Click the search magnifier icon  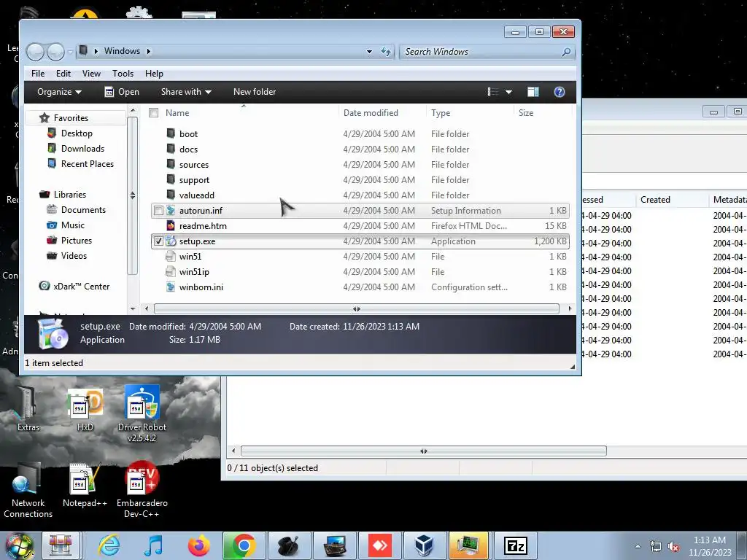coord(566,52)
